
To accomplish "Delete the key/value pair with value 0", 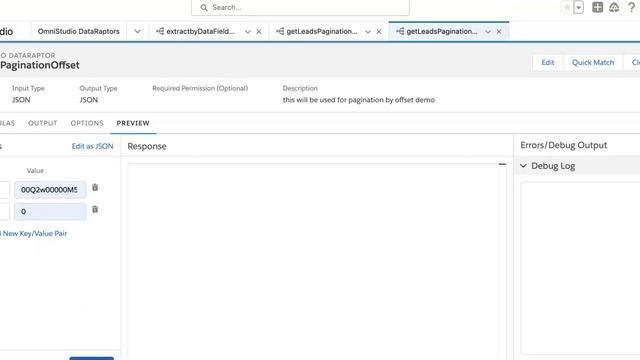I will click(95, 209).
